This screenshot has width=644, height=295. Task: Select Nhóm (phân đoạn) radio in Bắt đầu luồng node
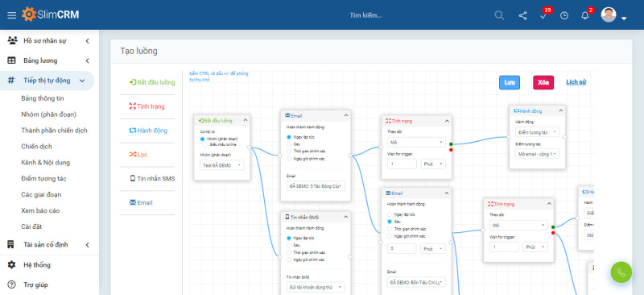pyautogui.click(x=202, y=139)
